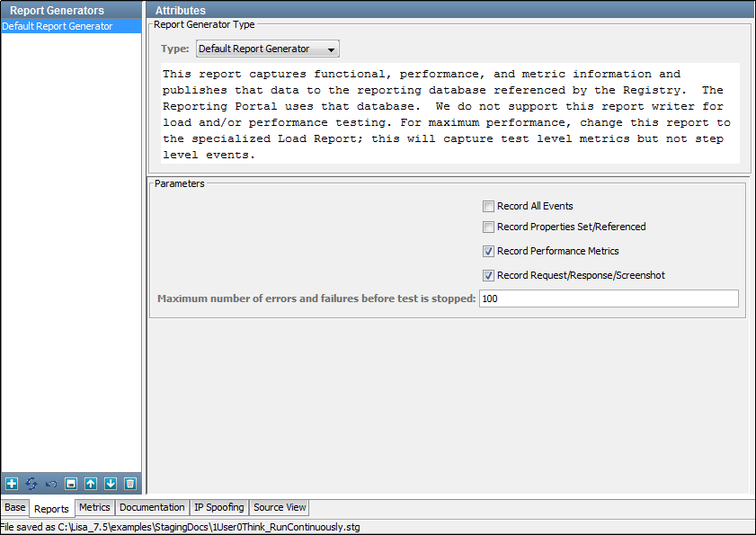Enable Record All Events
756x535 pixels.
pyautogui.click(x=488, y=206)
